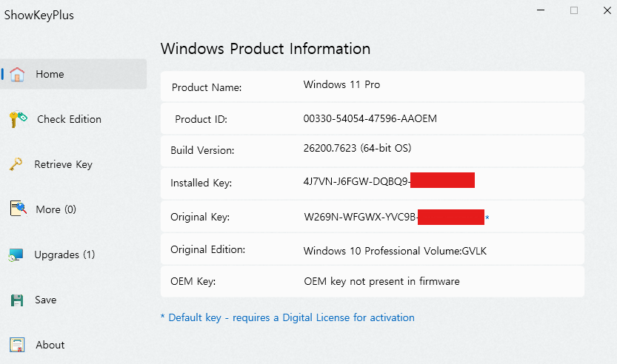Minimize the ShowKeyPlus window
Viewport: 617px width, 364px height.
(541, 10)
